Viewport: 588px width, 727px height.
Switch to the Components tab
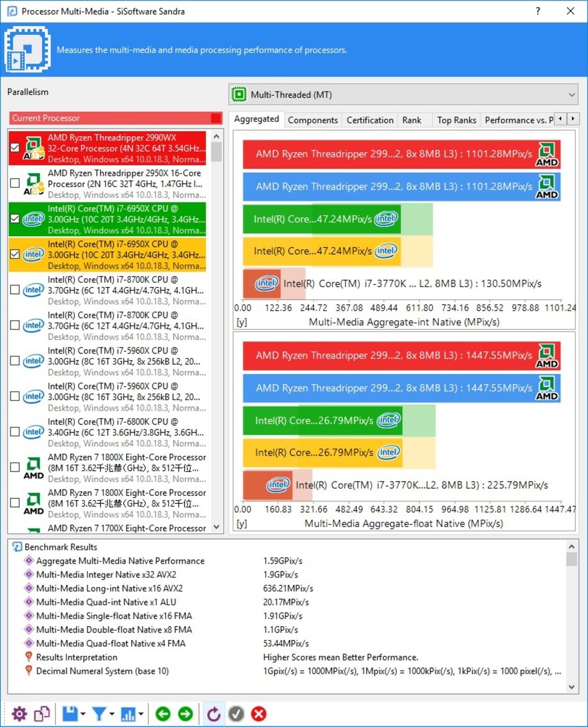point(313,120)
